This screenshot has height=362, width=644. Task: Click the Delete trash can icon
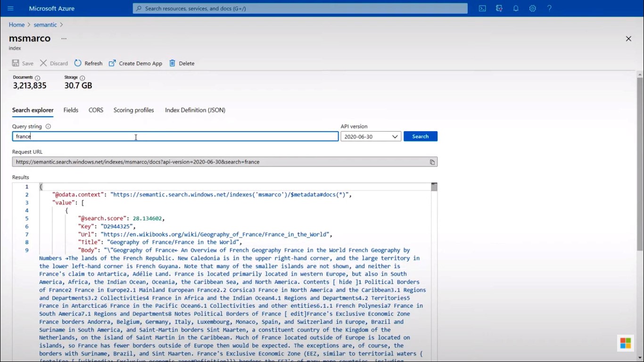pyautogui.click(x=172, y=63)
